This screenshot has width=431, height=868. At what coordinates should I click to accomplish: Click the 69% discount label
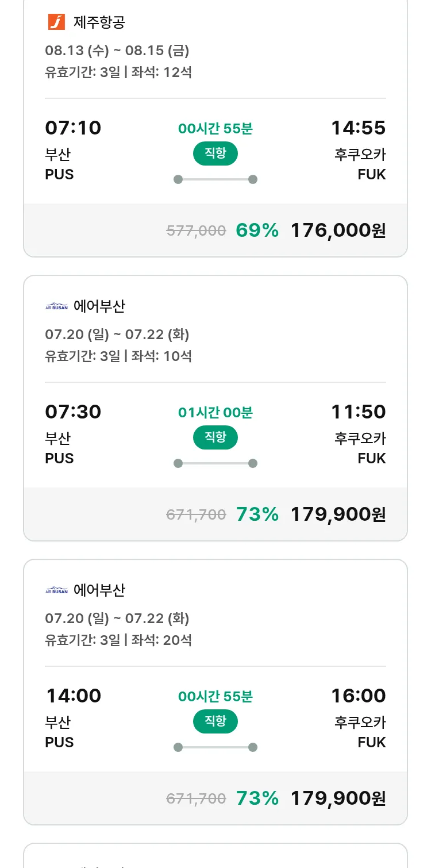[x=257, y=231]
